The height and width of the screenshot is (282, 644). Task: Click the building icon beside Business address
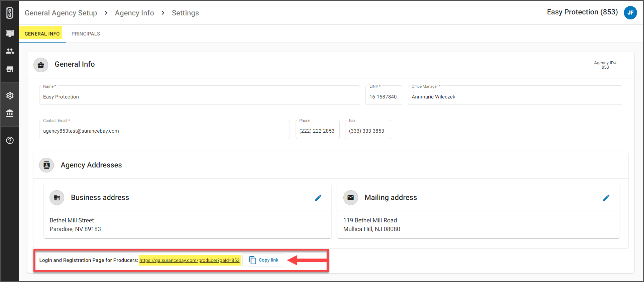click(x=57, y=198)
